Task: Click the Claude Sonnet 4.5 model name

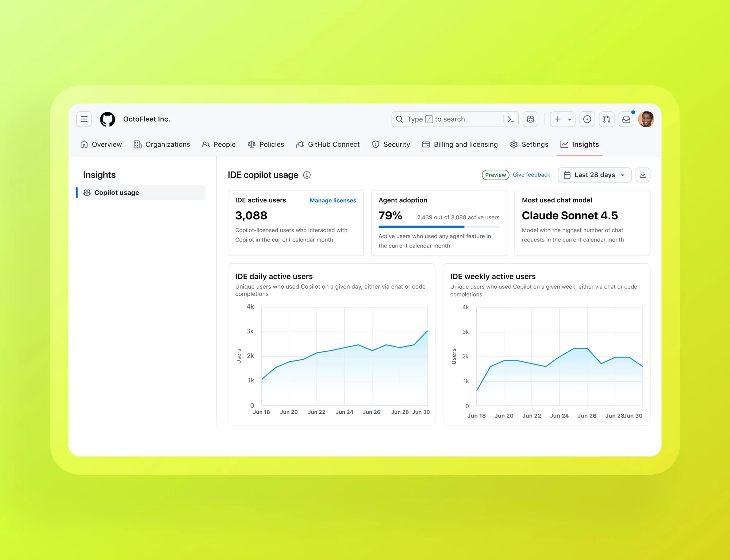Action: pyautogui.click(x=570, y=216)
